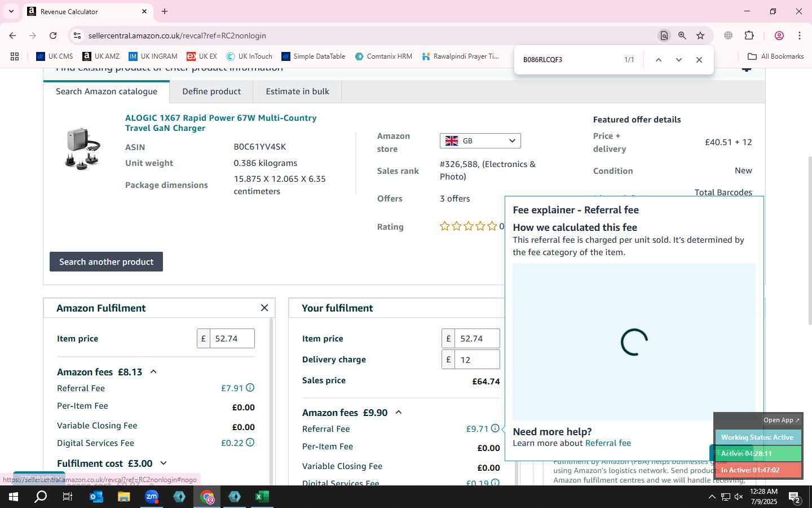Open Windows Start menu
Screen dimensions: 812x508
[14, 497]
